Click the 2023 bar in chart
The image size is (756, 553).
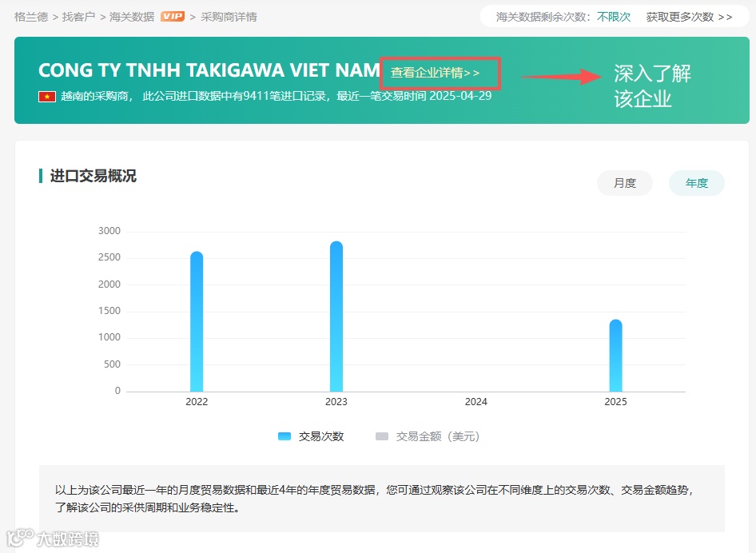(x=336, y=316)
